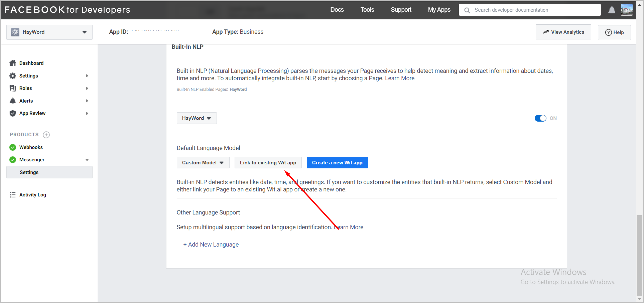644x303 pixels.
Task: Click the HayWord app atom icon
Action: (x=15, y=32)
